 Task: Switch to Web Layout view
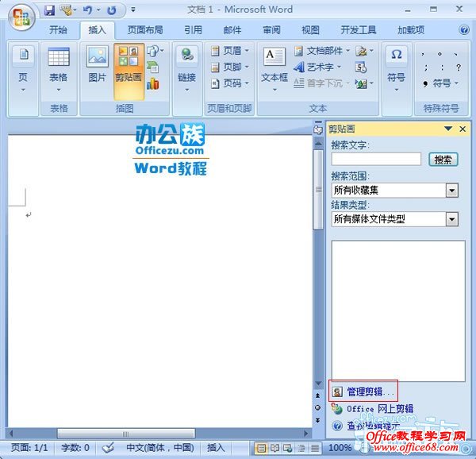[287, 448]
